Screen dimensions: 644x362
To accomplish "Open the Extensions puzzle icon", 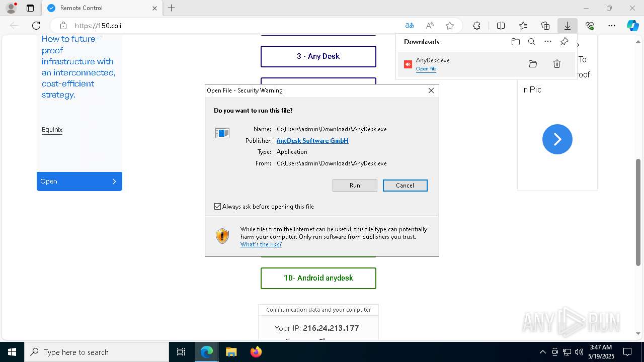I will pyautogui.click(x=476, y=26).
